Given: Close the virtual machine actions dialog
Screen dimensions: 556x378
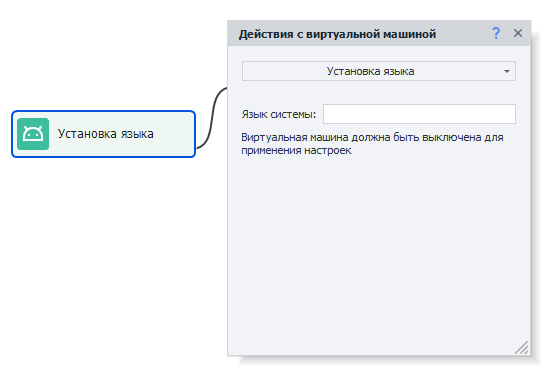Looking at the screenshot, I should [518, 33].
